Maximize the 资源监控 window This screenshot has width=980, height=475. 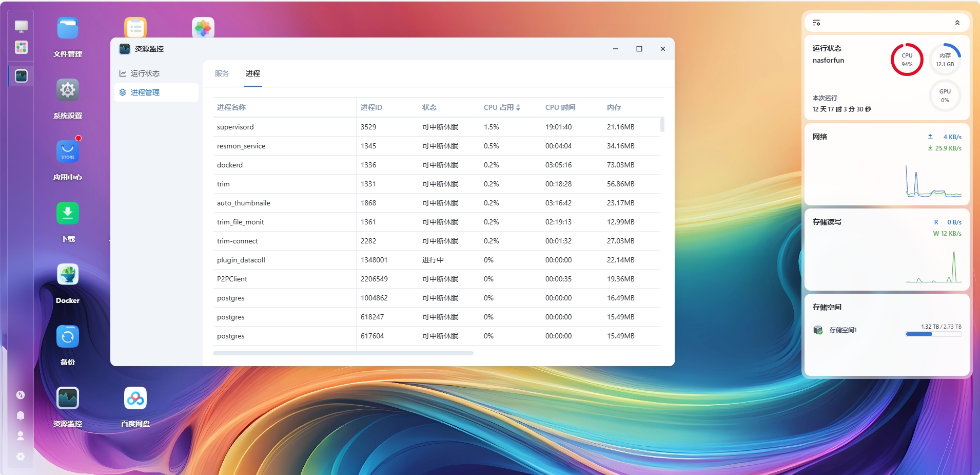coord(639,49)
